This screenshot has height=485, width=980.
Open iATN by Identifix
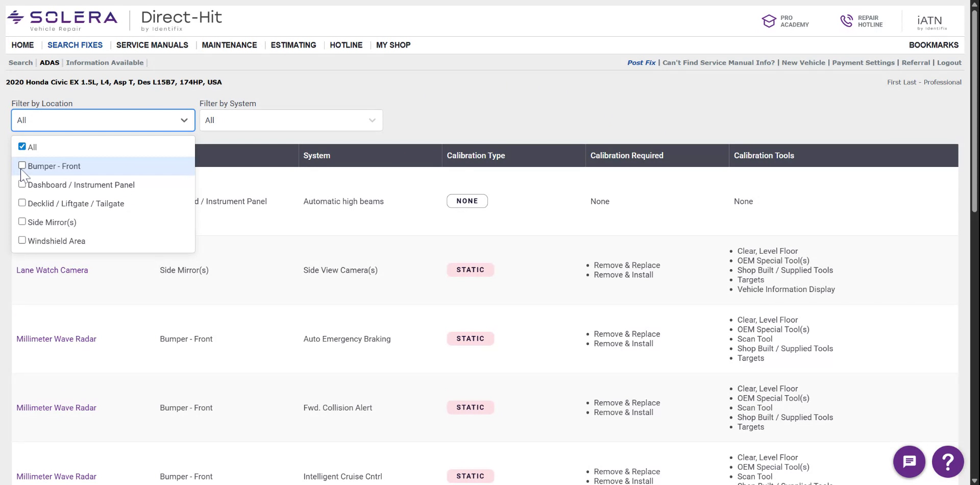[931, 21]
